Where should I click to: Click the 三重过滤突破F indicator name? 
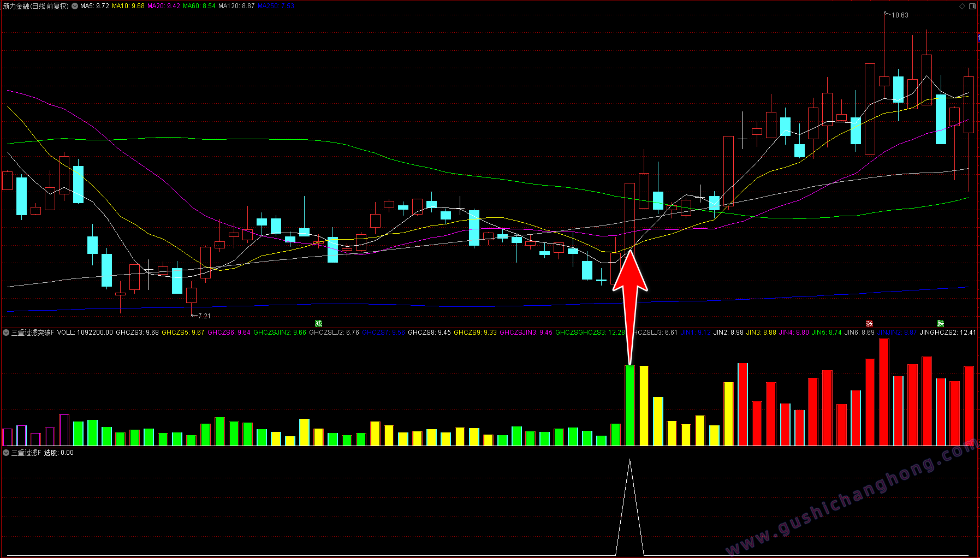33,333
